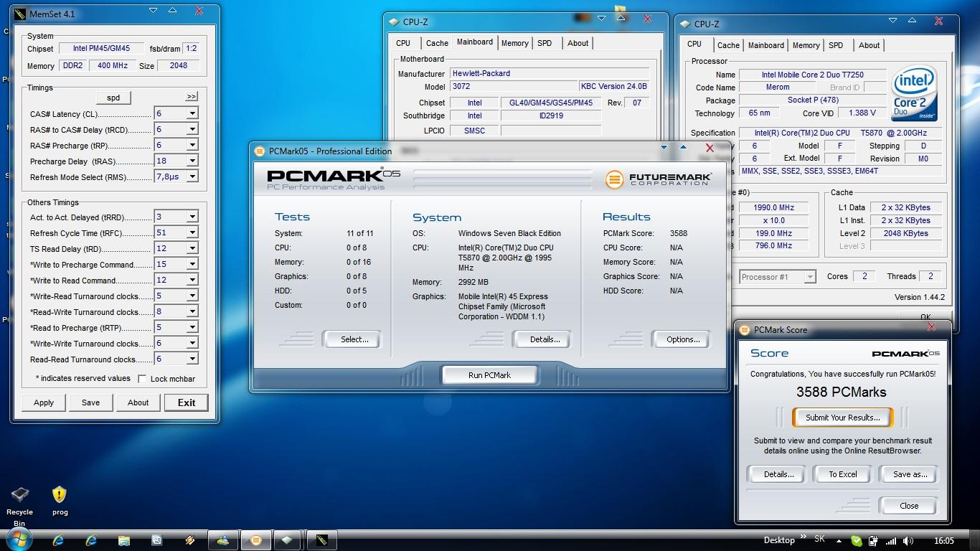Toggle the Lock mchbar checkbox
This screenshot has width=980, height=551.
click(x=142, y=379)
